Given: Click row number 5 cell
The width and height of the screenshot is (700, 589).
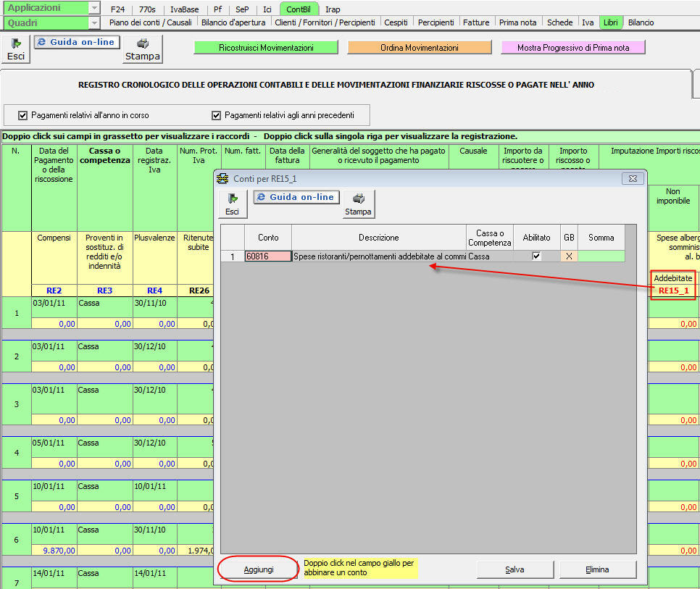Looking at the screenshot, I should click(x=17, y=496).
